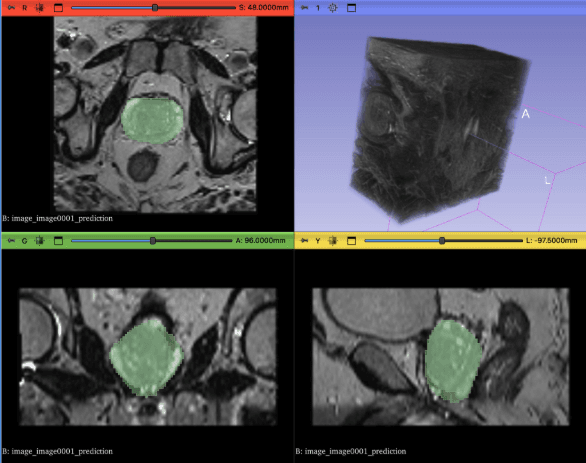
Task: Click the pin icon in Yellow slice view
Action: [305, 241]
